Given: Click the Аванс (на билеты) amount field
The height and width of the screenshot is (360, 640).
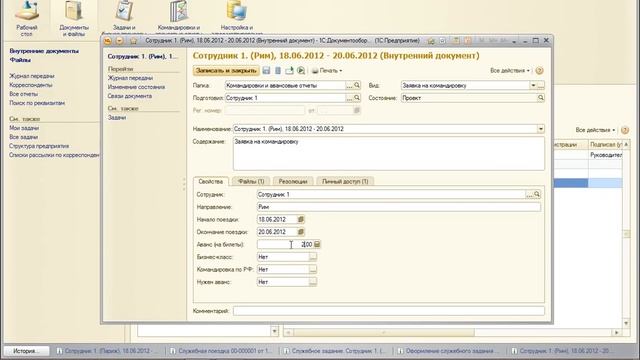Looking at the screenshot, I should coord(285,244).
